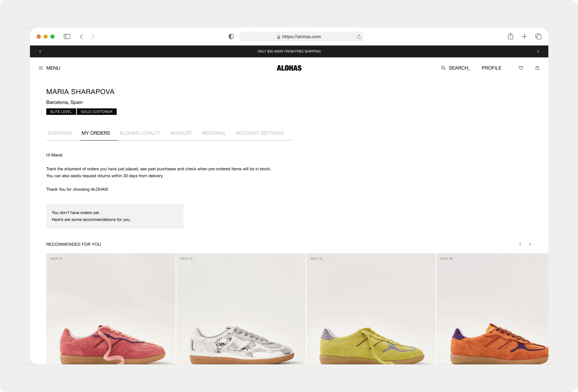Open the shopping bag icon
The width and height of the screenshot is (578, 392).
(x=537, y=68)
